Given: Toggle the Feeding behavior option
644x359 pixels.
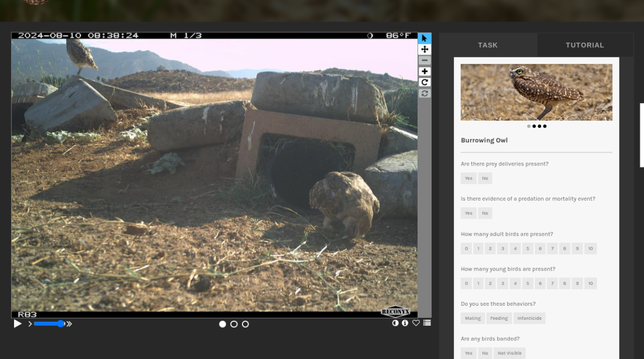Looking at the screenshot, I should (x=499, y=318).
